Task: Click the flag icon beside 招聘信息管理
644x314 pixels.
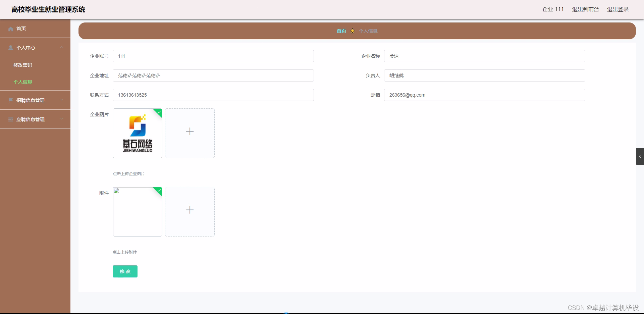Action: click(10, 100)
